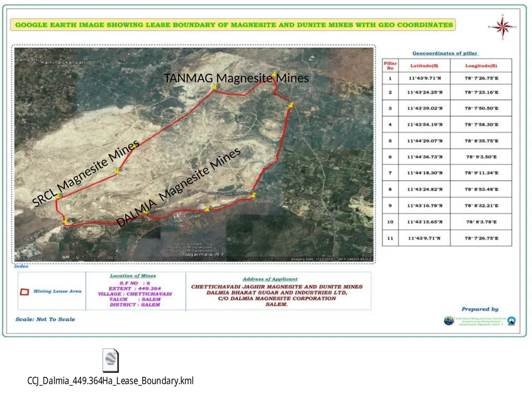Click pillar number 5 in table

click(390, 141)
